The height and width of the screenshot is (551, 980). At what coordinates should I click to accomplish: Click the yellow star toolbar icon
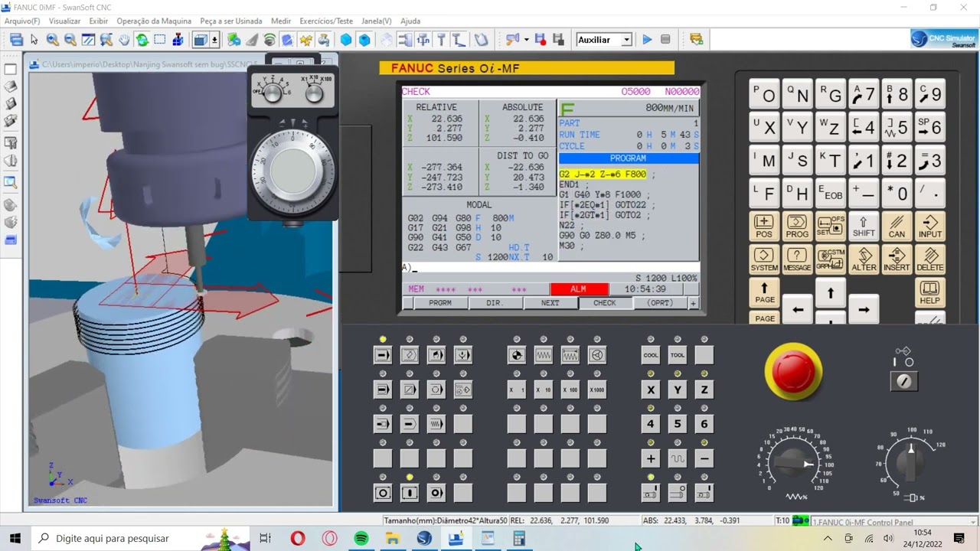pos(305,40)
